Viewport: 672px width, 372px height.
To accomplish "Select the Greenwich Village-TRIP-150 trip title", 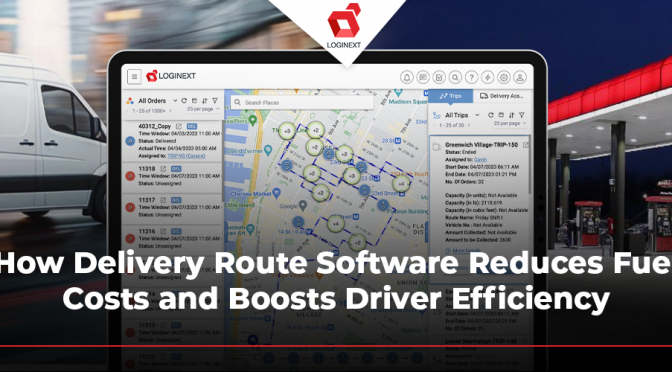I will [x=482, y=145].
